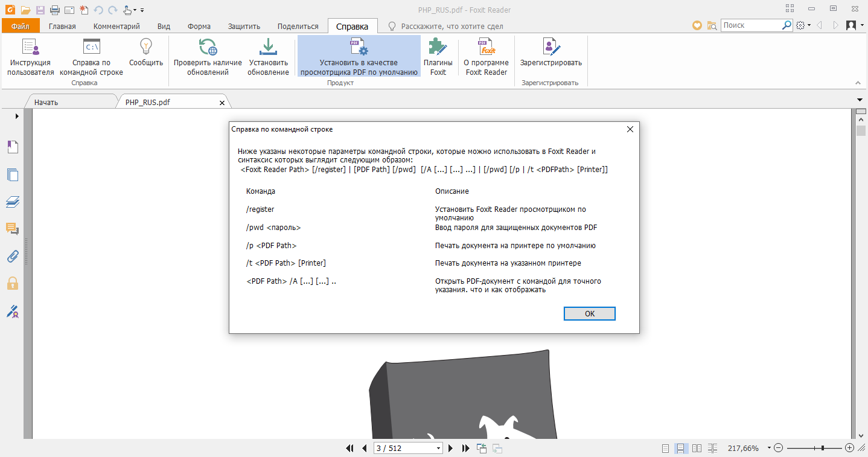The height and width of the screenshot is (457, 868).
Task: Open the page thumbnails panel in sidebar
Action: pos(13,175)
